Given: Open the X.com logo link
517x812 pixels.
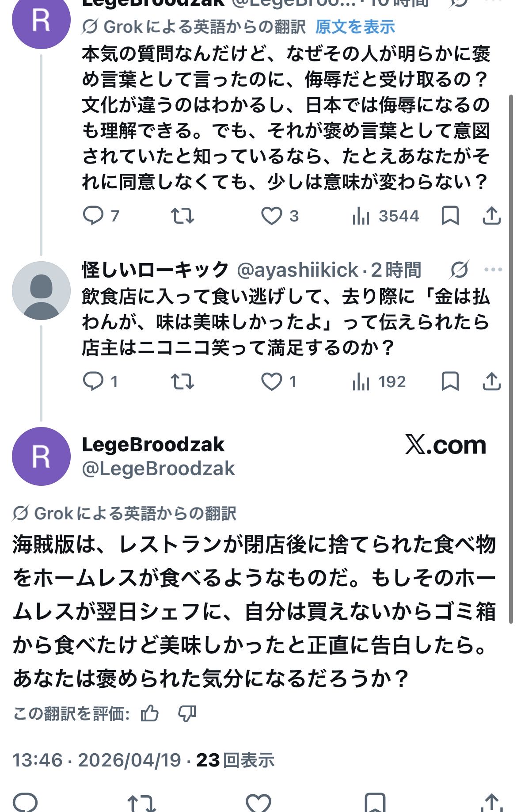Looking at the screenshot, I should (x=445, y=445).
